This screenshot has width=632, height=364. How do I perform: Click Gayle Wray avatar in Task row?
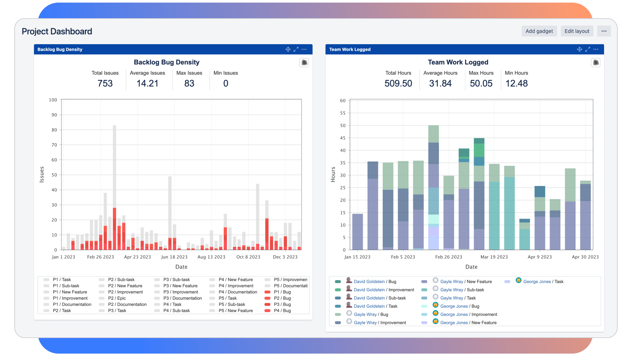point(435,297)
